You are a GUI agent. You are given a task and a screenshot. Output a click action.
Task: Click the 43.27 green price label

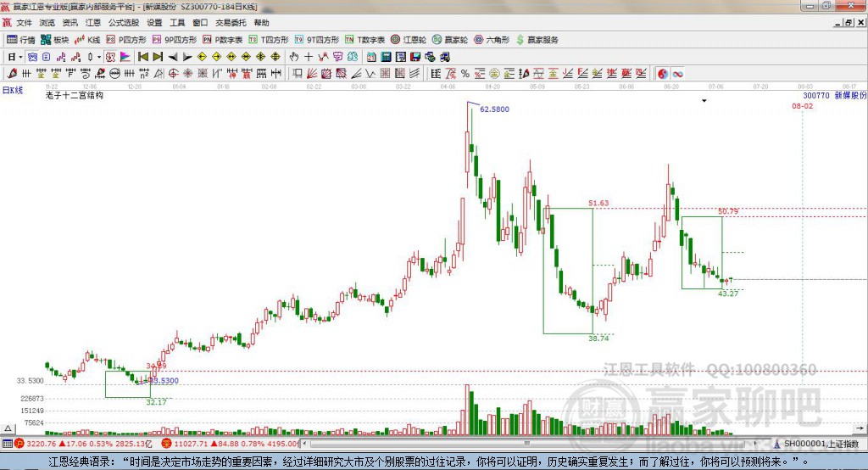[728, 294]
